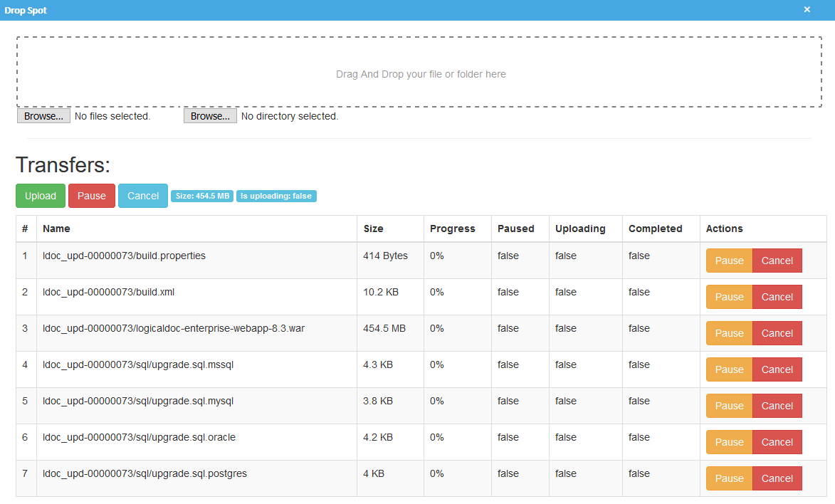Viewport: 835px width, 504px height.
Task: Click the Size: 454.5 MB badge
Action: click(x=202, y=196)
